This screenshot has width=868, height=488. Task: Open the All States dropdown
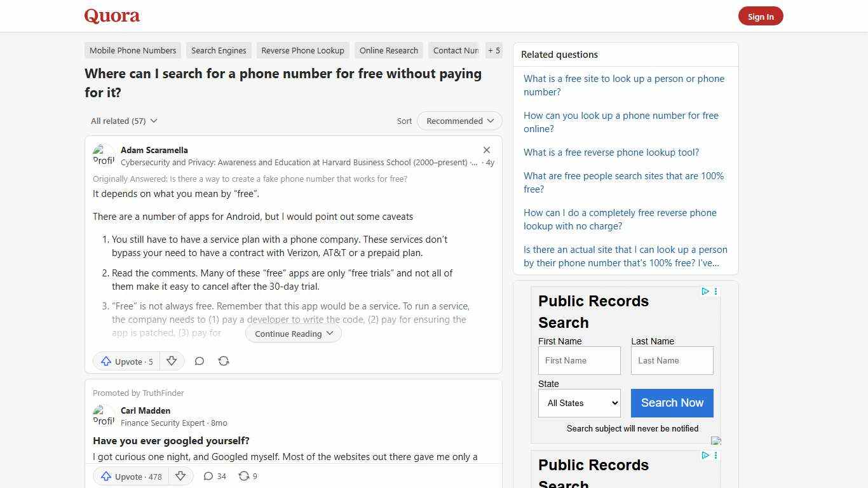point(579,403)
